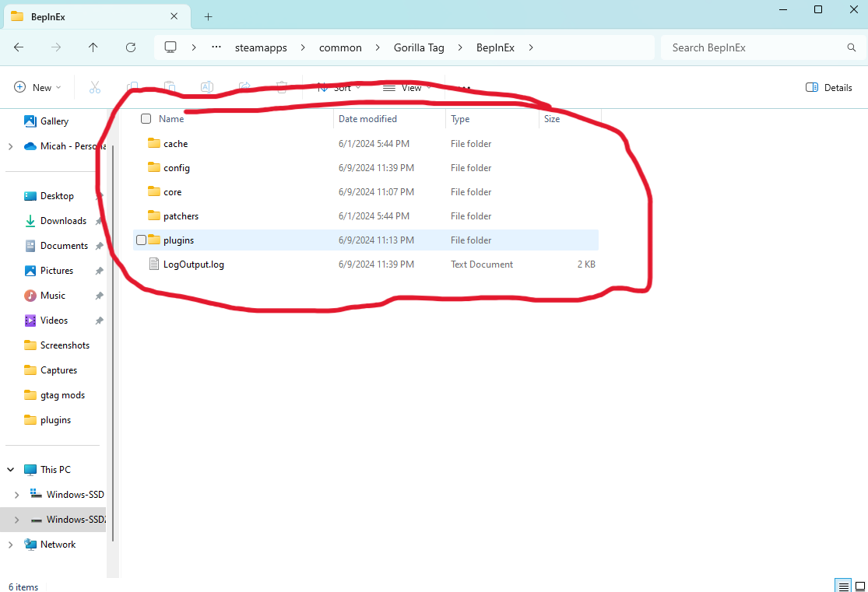Switch to large thumbnails view icon
The width and height of the screenshot is (868, 592).
[859, 585]
